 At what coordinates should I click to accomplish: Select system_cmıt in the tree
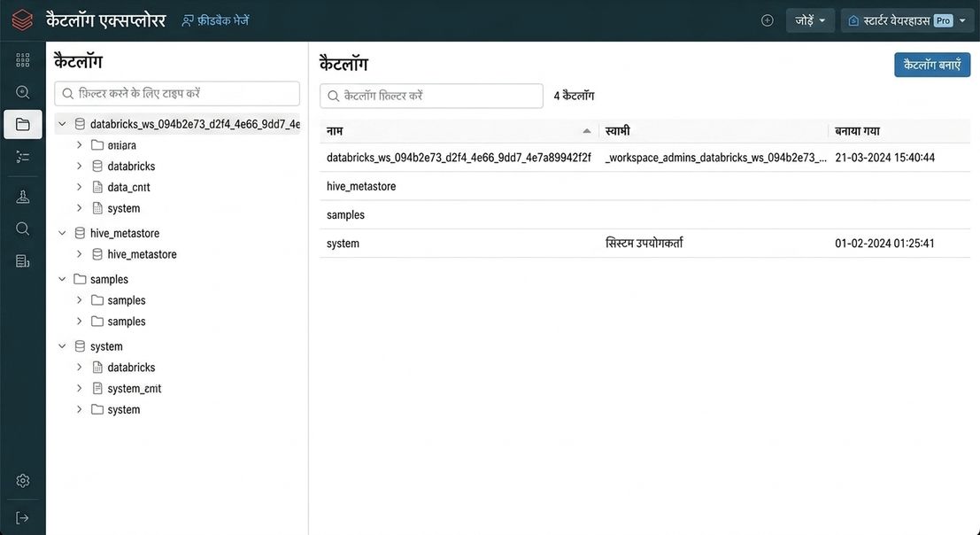click(135, 388)
